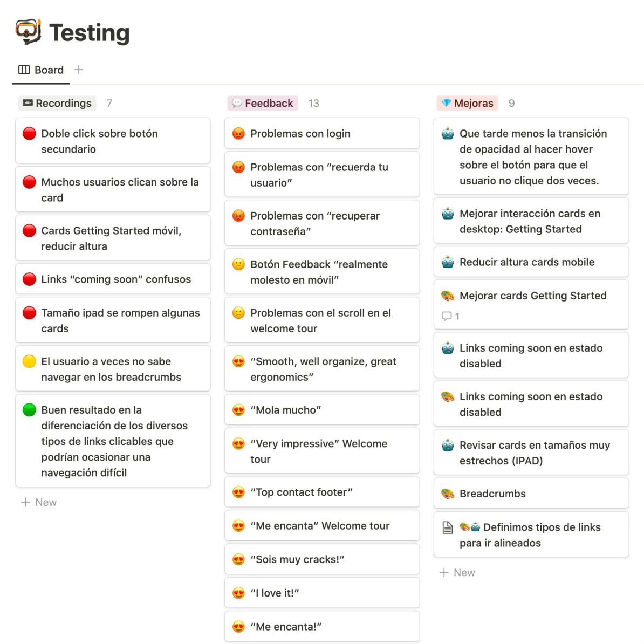Viewport: 644px width, 644px height.
Task: Open card Links "coming soon" confusos
Action: [x=113, y=279]
